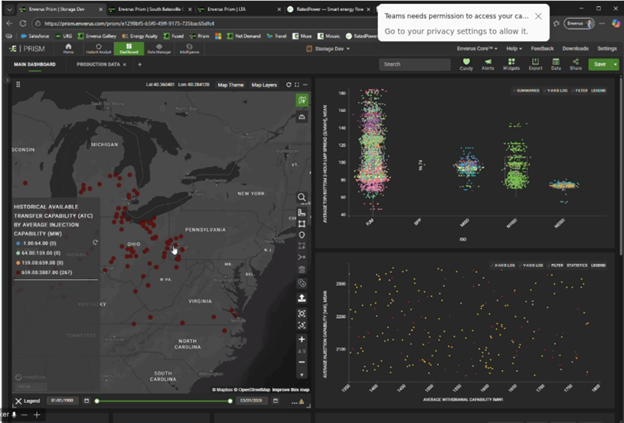Click the timeline warning triangle icon
Viewport: 624px width, 423px height.
pyautogui.click(x=301, y=402)
